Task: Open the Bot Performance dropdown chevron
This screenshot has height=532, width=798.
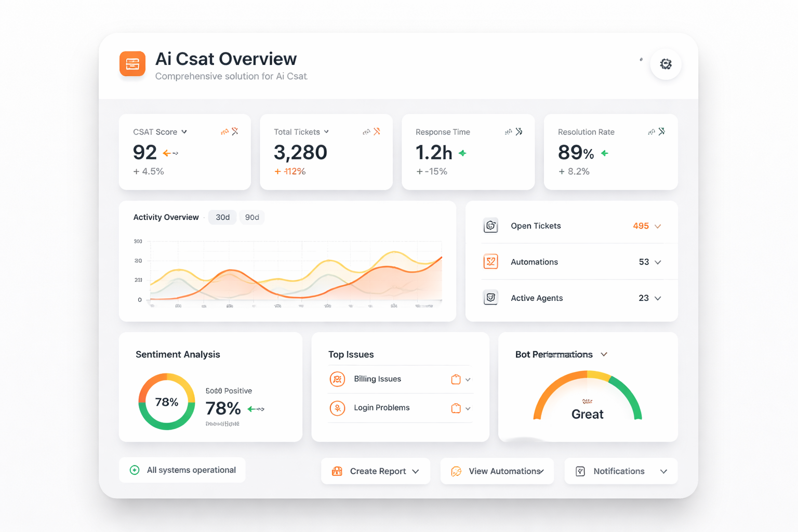Action: tap(604, 354)
